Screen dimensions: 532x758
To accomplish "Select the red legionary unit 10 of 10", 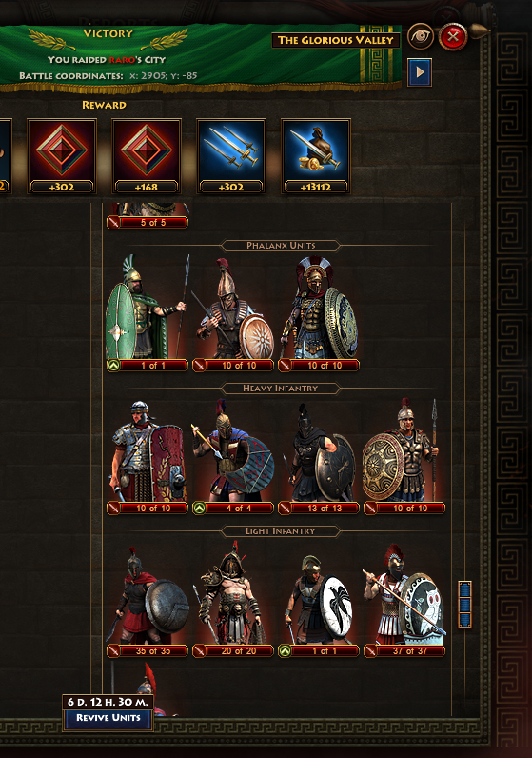I will click(x=147, y=456).
